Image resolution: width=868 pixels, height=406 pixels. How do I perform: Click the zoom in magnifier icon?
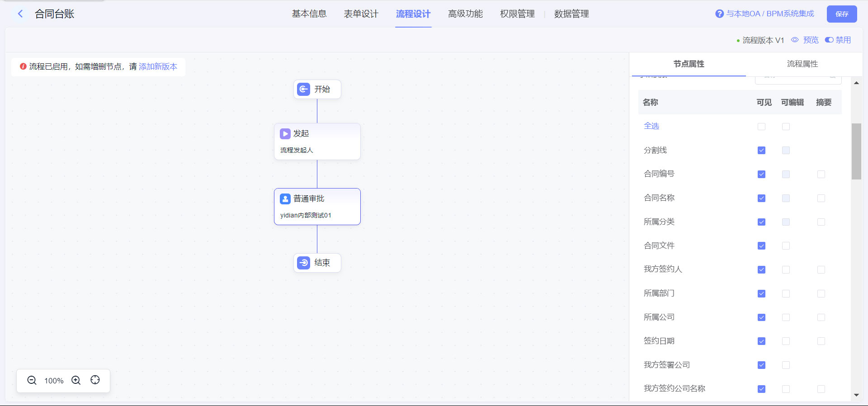pos(76,380)
